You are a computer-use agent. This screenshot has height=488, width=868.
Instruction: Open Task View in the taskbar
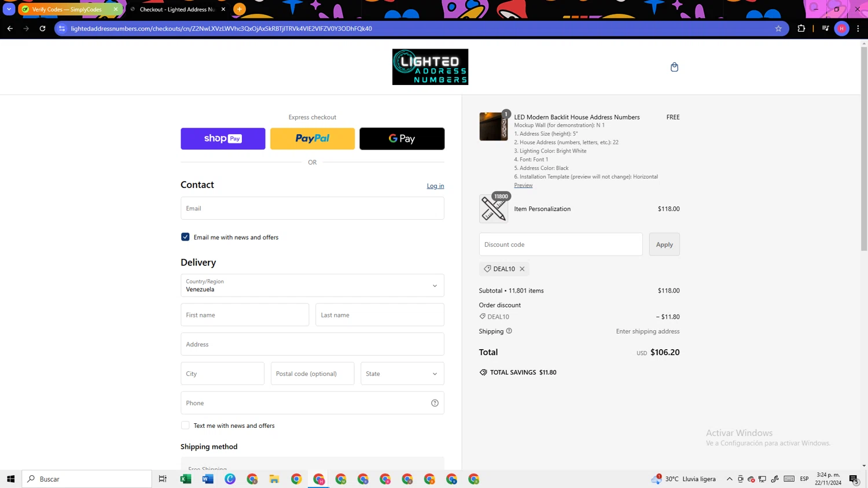(x=163, y=479)
